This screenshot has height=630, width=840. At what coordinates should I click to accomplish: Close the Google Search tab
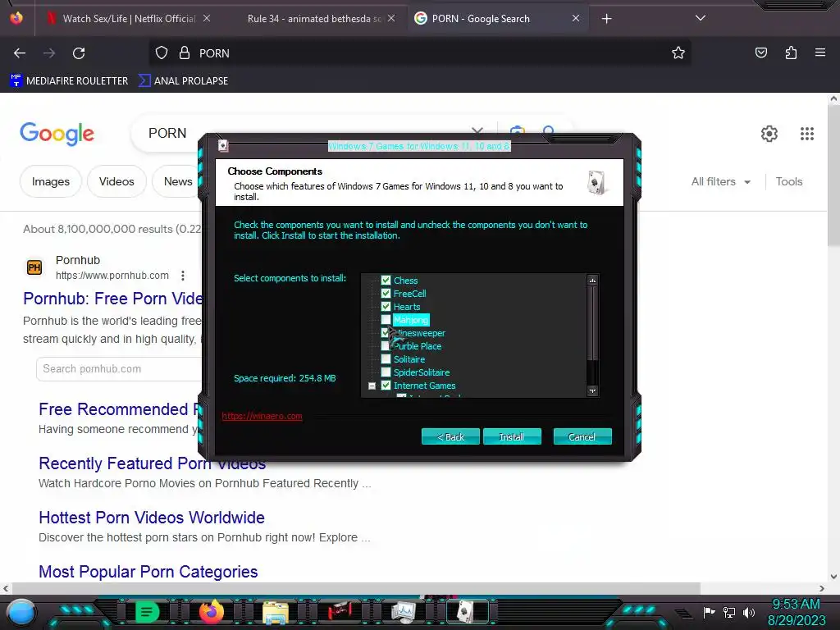coord(576,18)
